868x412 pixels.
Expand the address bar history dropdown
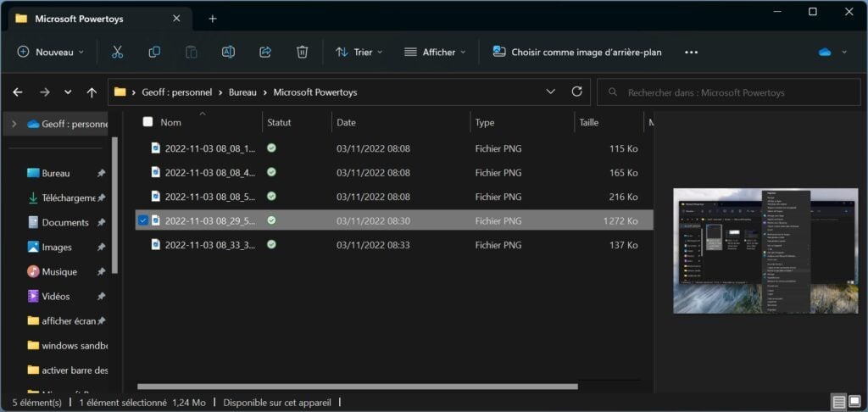[550, 92]
